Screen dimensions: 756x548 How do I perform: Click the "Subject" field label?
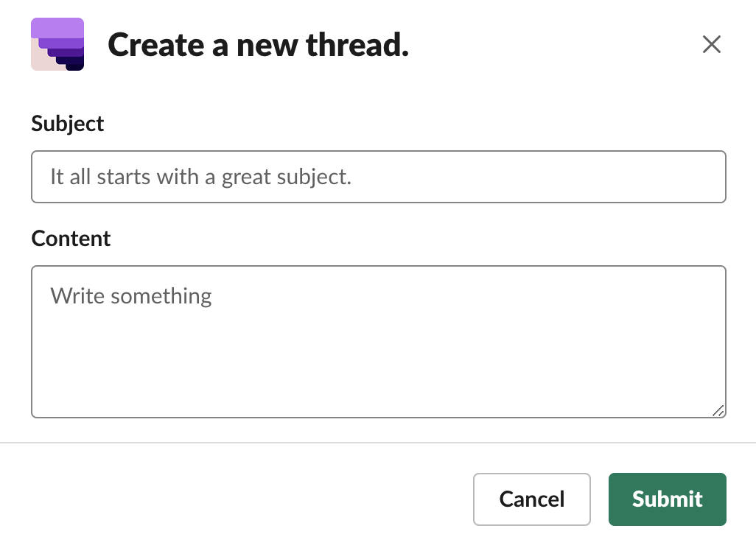68,124
